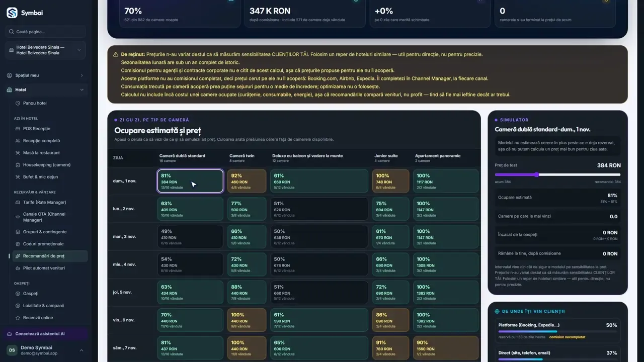Select Deluxe cu balcon cell for sâm., 7 nov.
Viewport: 644px width, 362px height.
[319, 348]
